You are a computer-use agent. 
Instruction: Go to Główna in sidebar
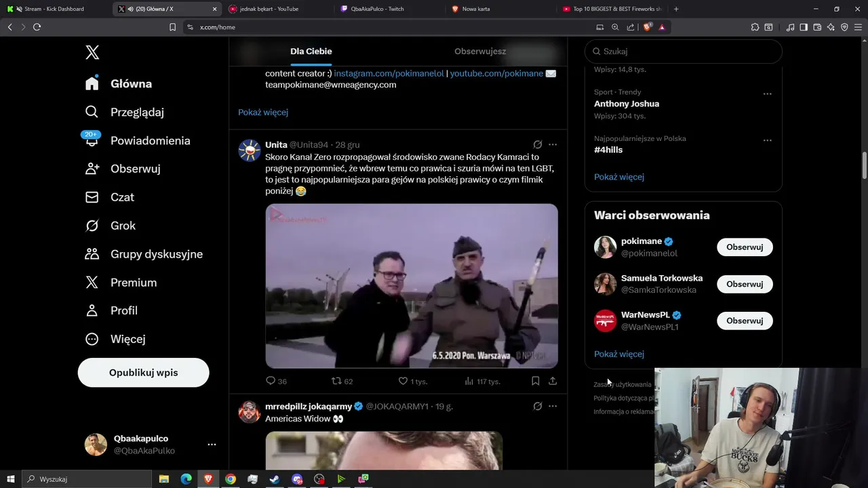[119, 83]
